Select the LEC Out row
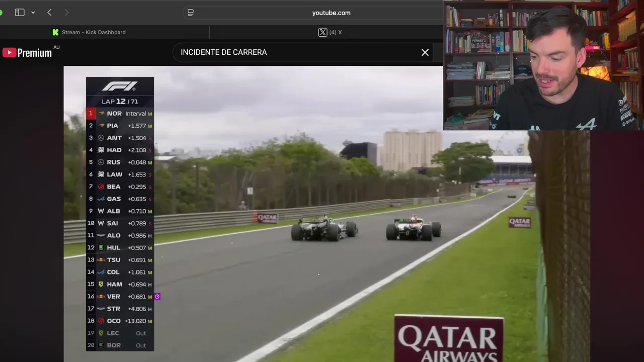 point(120,333)
